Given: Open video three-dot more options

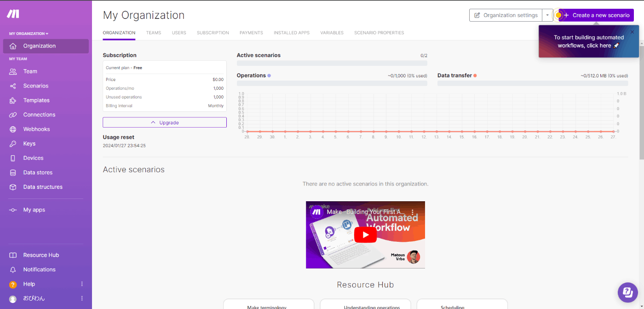Looking at the screenshot, I should pyautogui.click(x=413, y=212).
